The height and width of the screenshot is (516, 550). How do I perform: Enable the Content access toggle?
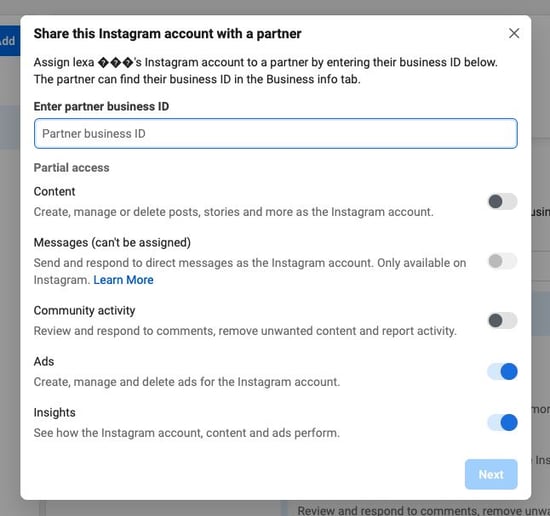[502, 201]
